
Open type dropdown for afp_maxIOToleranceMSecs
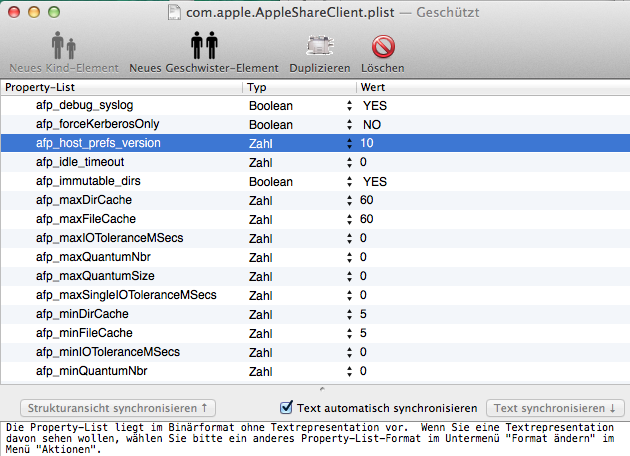click(x=349, y=239)
